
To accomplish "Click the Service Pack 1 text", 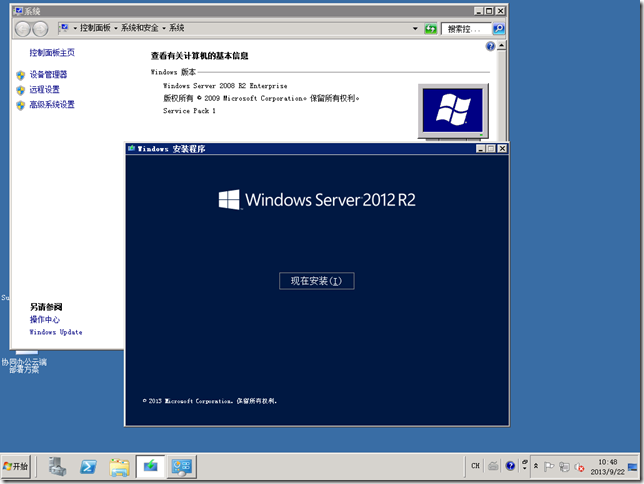I will 189,111.
